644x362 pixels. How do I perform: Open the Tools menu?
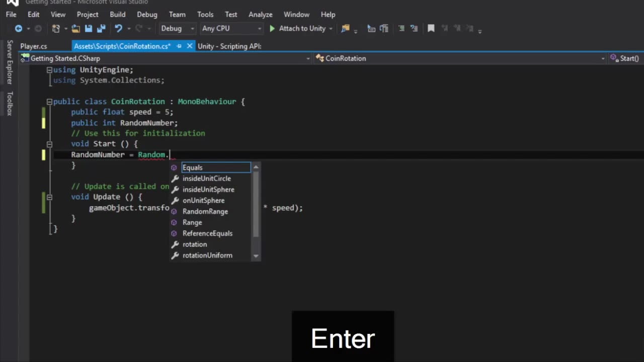point(205,15)
